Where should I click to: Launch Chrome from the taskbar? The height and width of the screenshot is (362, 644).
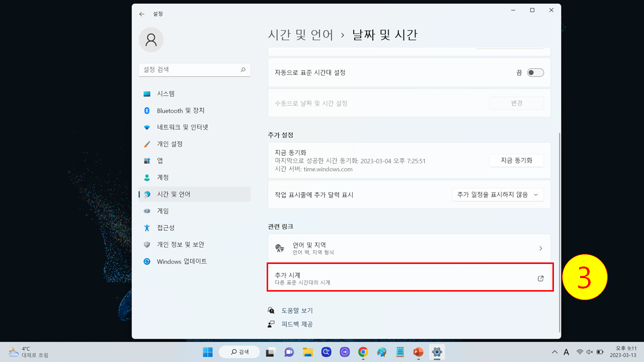click(x=363, y=352)
